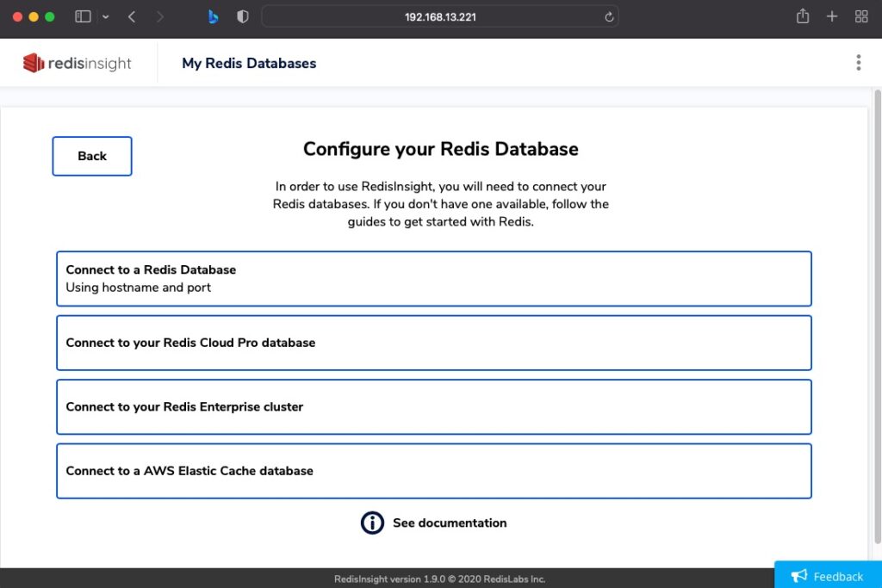
Task: Click the Configure your Redis Database heading
Action: [x=440, y=149]
